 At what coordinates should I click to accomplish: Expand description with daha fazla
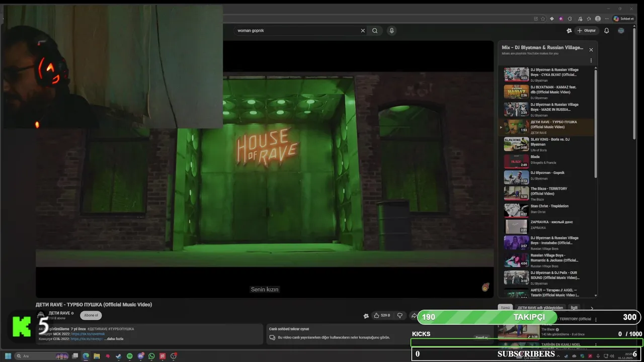(x=114, y=339)
